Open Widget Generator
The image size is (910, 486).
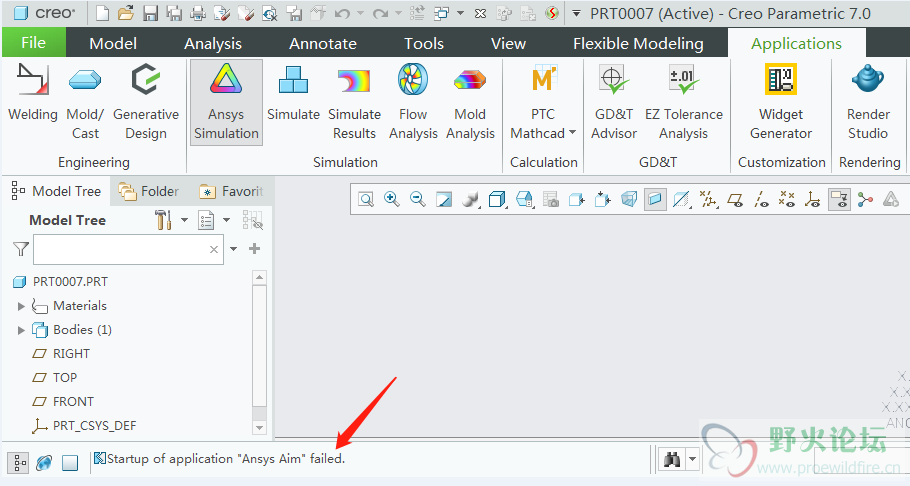pyautogui.click(x=781, y=102)
